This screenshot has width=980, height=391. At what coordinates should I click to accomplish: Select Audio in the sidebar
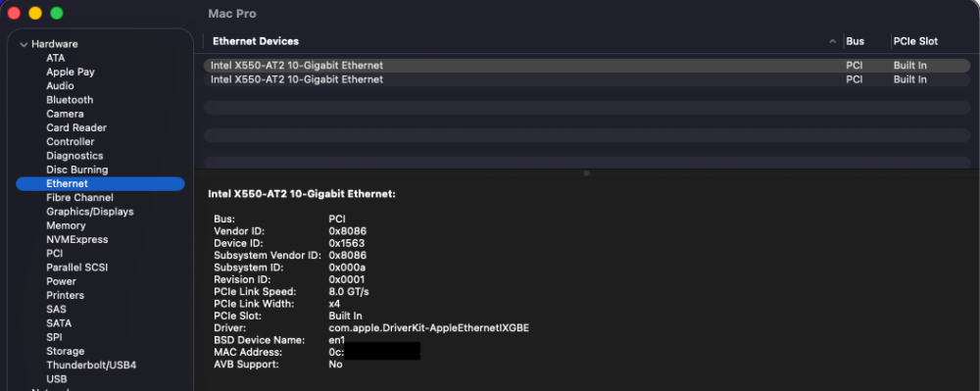click(x=60, y=85)
